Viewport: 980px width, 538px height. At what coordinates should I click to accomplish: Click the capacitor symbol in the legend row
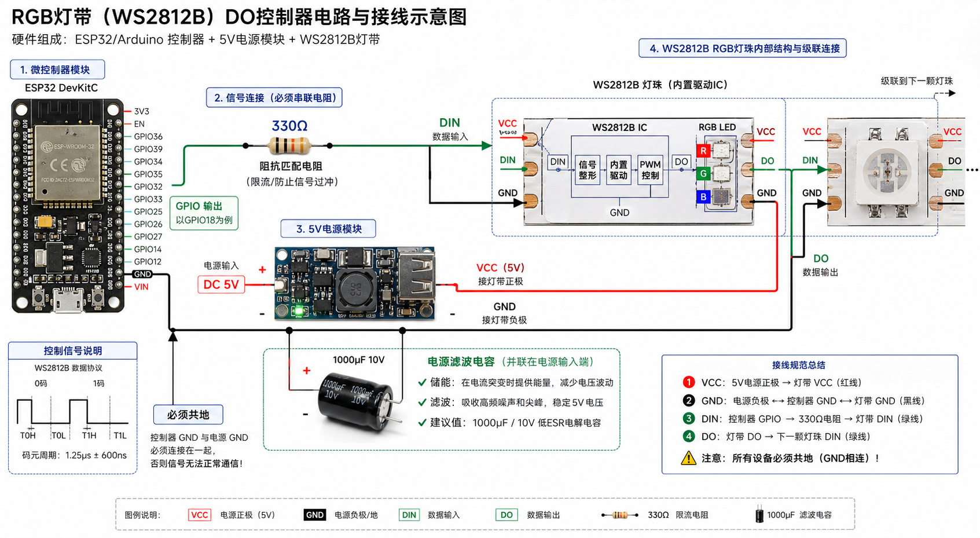tap(759, 514)
